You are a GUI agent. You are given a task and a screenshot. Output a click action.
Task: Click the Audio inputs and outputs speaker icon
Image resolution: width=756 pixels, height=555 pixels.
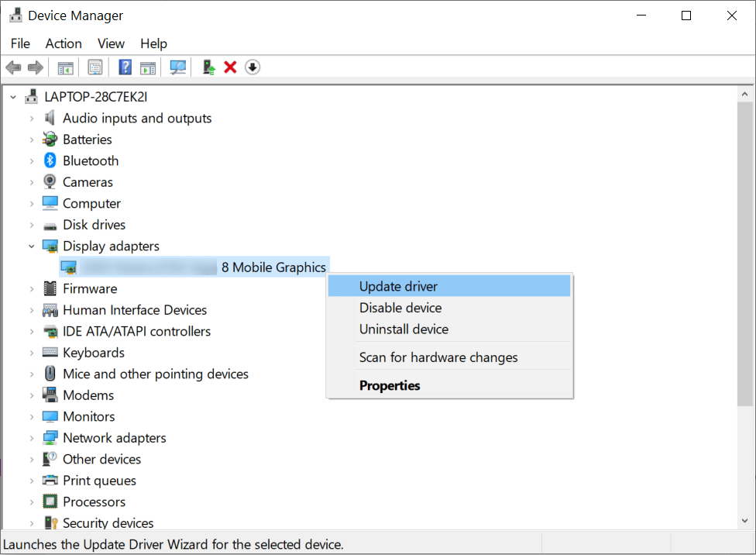click(50, 118)
